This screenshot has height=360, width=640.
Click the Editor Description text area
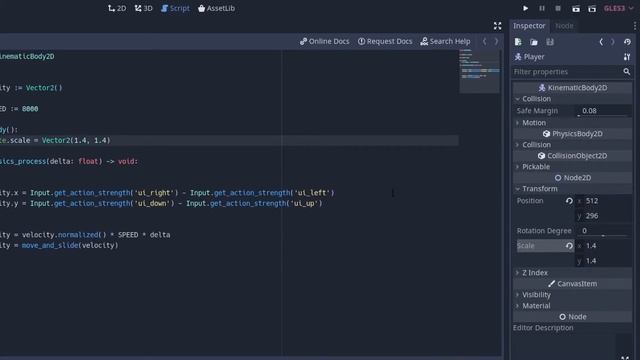[563, 347]
